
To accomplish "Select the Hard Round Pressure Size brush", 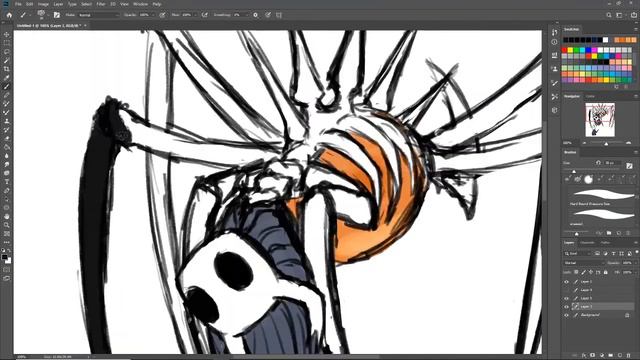I will pyautogui.click(x=602, y=197).
